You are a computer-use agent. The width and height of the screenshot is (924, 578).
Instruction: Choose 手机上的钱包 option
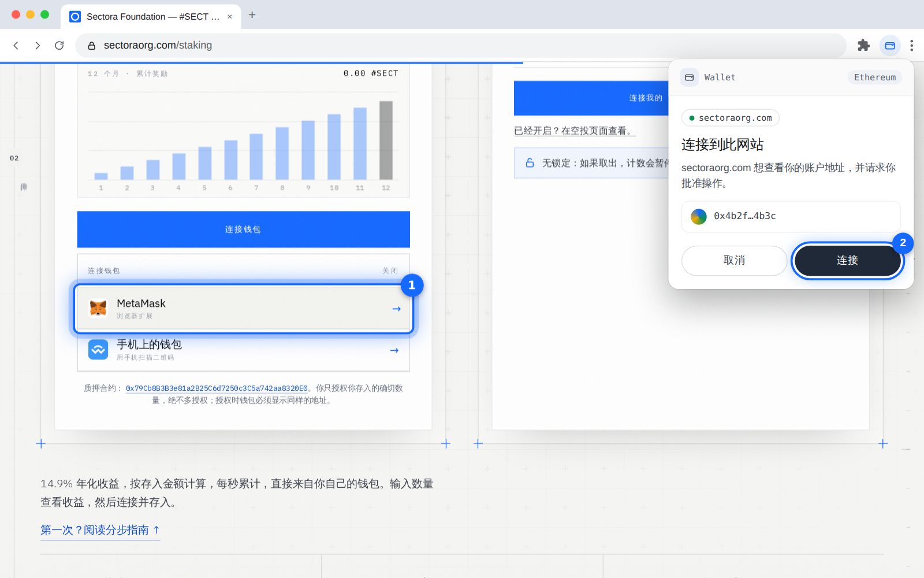[244, 350]
